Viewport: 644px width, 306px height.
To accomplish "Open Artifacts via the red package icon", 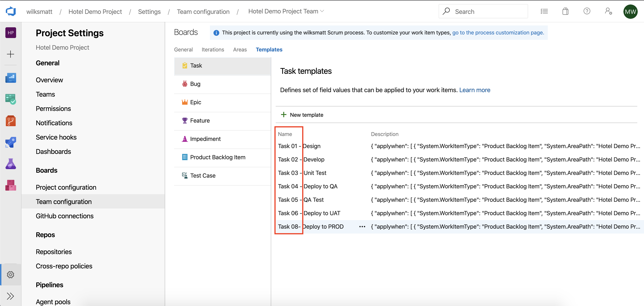I will tap(11, 185).
